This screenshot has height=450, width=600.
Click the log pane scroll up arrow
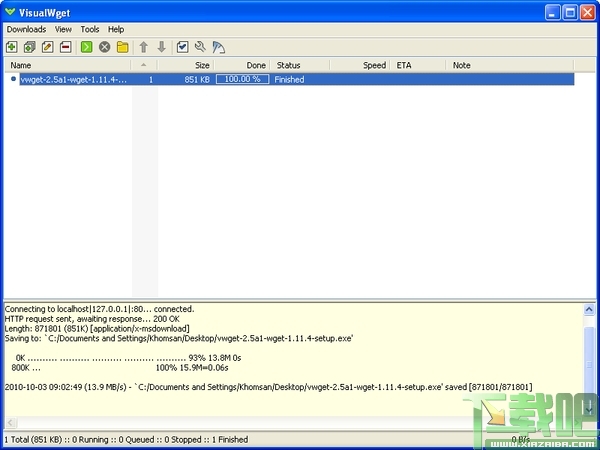(589, 309)
